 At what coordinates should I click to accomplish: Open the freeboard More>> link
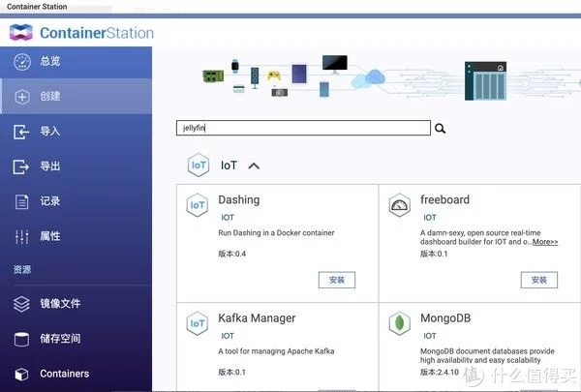tap(545, 242)
